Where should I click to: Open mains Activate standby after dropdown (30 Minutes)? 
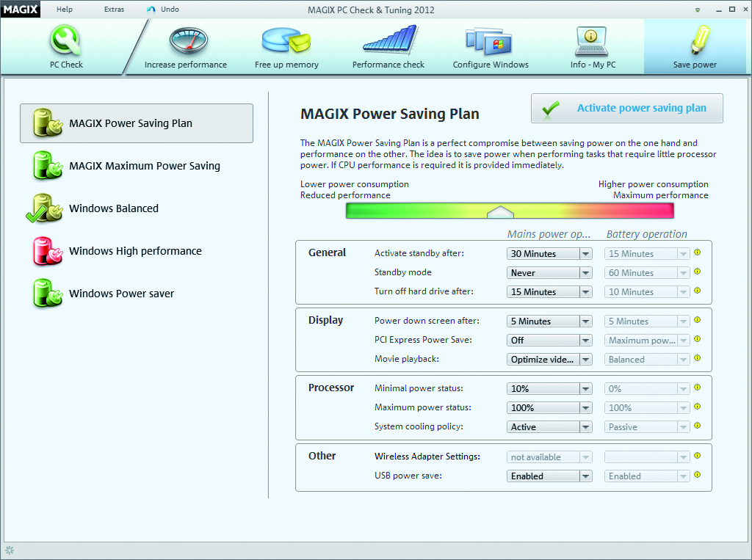pyautogui.click(x=549, y=254)
